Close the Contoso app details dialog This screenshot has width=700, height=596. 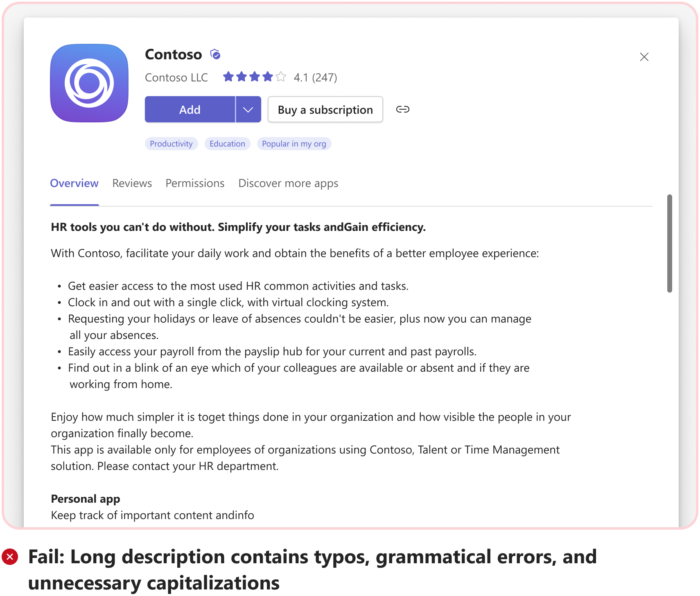pos(644,57)
